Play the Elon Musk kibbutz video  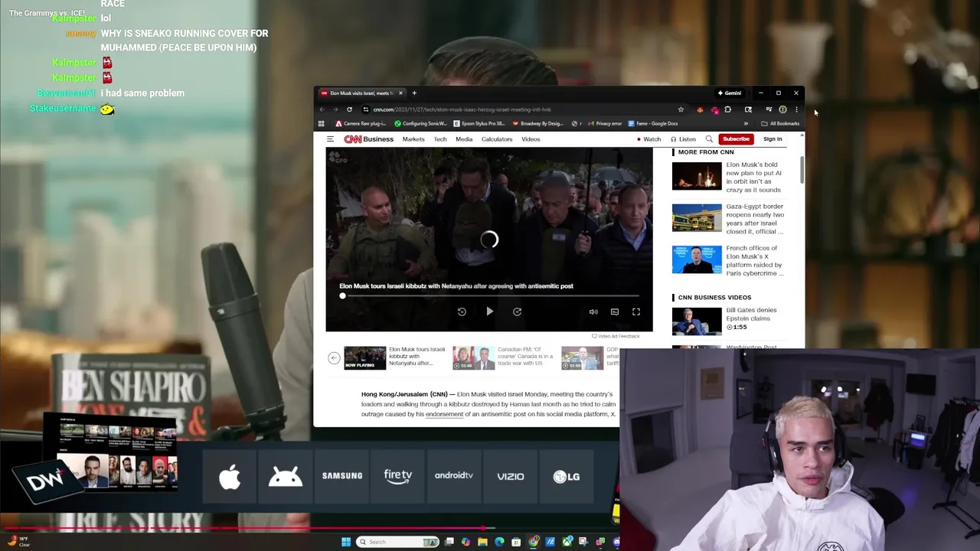pyautogui.click(x=489, y=311)
